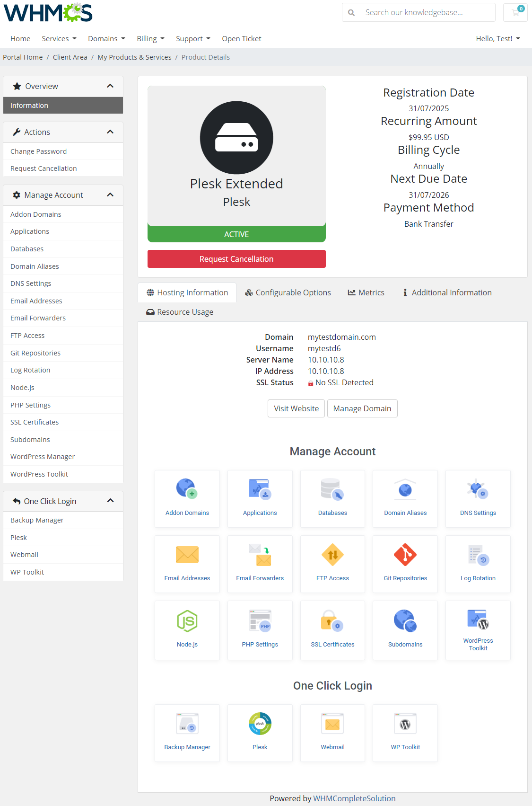Launch Plesk one click login icon
Viewport: 532px width, 806px height.
click(260, 732)
